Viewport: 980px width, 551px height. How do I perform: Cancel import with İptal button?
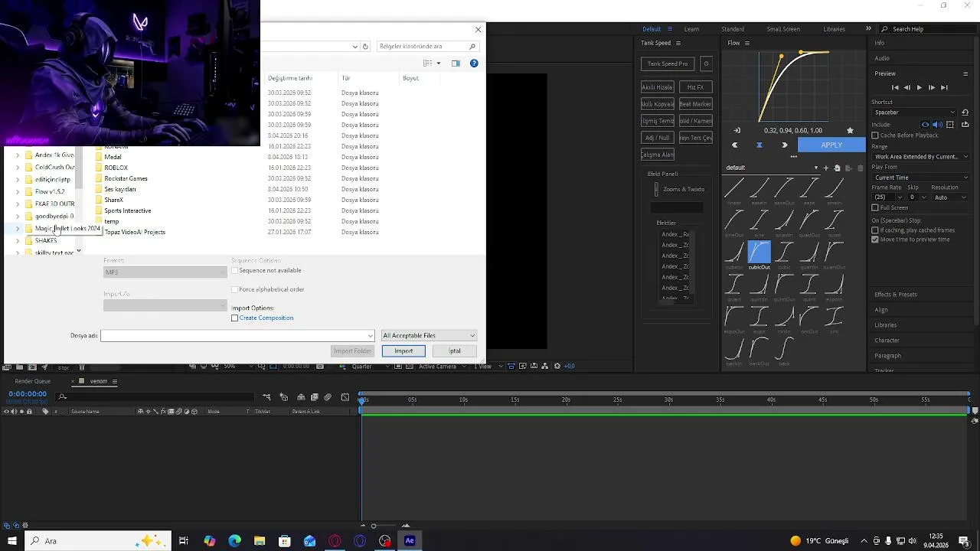click(x=455, y=350)
